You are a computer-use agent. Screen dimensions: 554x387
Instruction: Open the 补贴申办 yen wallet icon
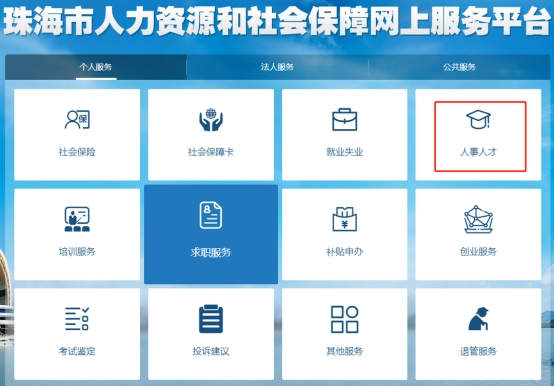tap(344, 219)
